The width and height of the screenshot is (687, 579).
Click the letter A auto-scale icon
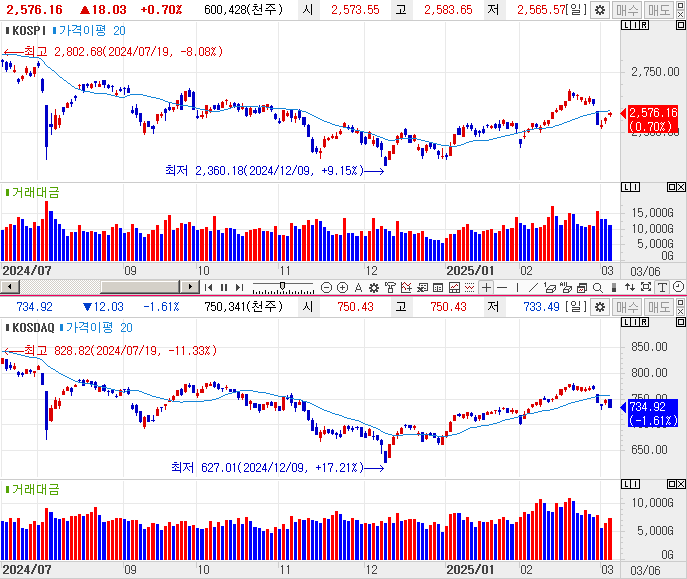(358, 287)
